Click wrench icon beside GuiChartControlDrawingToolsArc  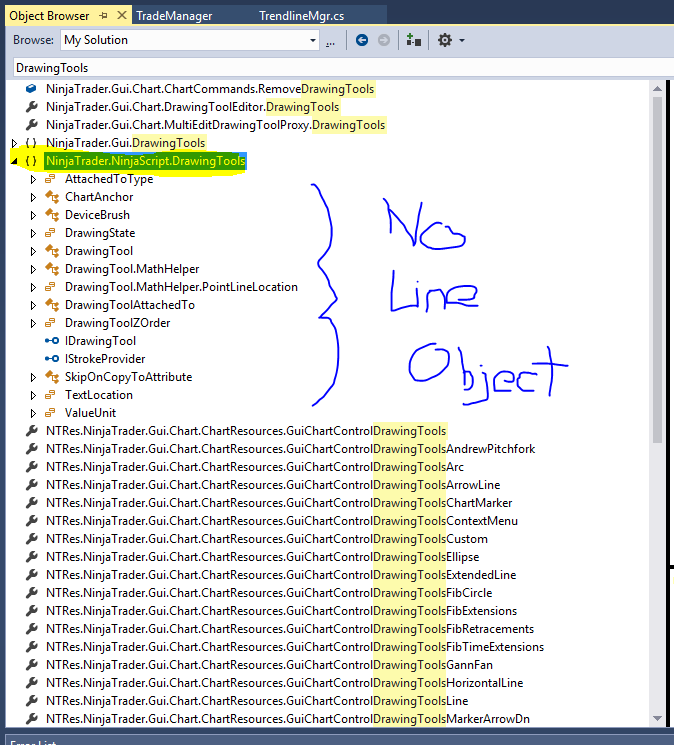point(31,467)
